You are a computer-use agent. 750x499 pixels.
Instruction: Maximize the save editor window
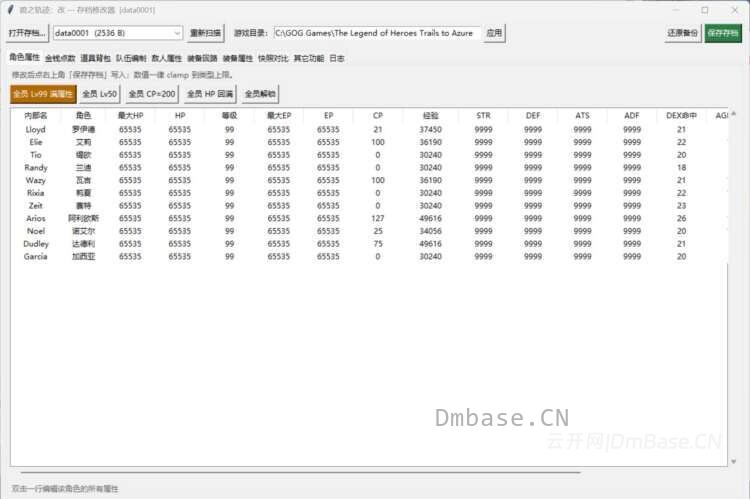click(x=705, y=10)
